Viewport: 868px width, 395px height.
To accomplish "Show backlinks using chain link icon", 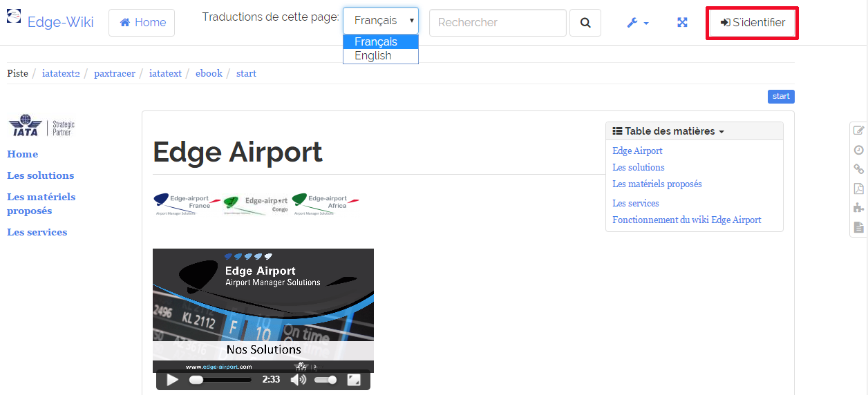I will 858,169.
